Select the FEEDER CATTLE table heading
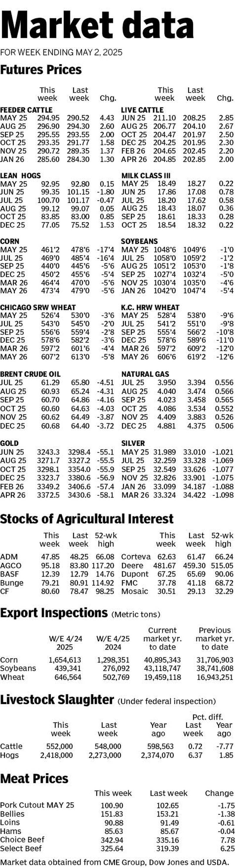 pos(26,110)
